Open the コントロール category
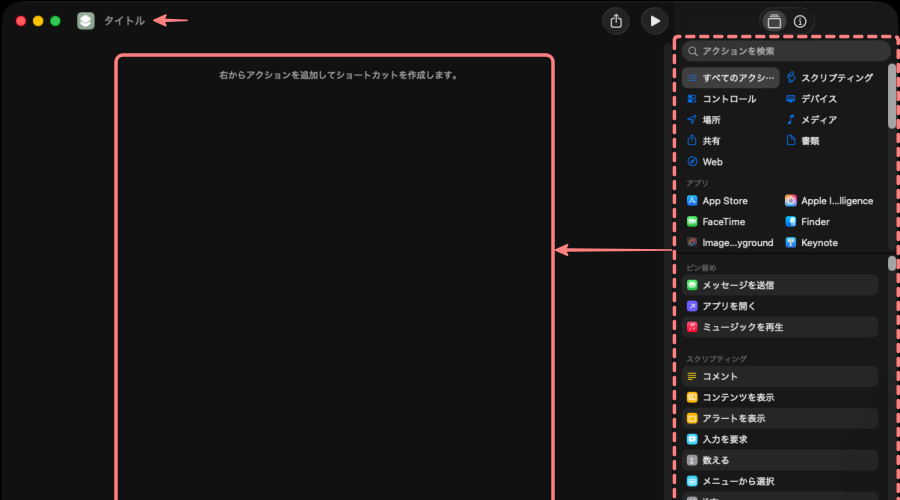The height and width of the screenshot is (500, 900). pyautogui.click(x=728, y=99)
